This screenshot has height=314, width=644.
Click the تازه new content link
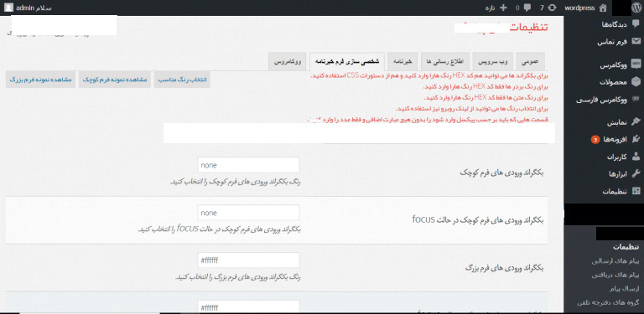coord(491,8)
